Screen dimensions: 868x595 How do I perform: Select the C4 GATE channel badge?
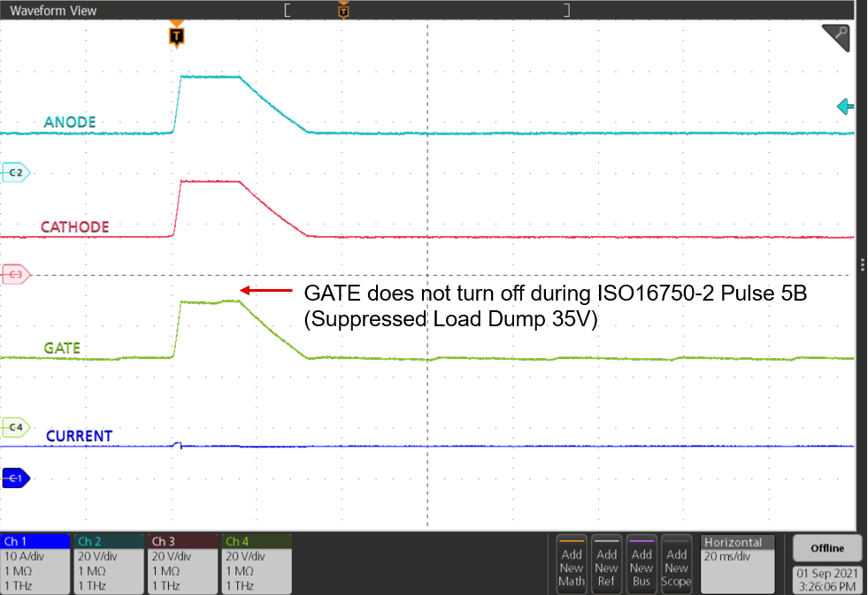[15, 427]
